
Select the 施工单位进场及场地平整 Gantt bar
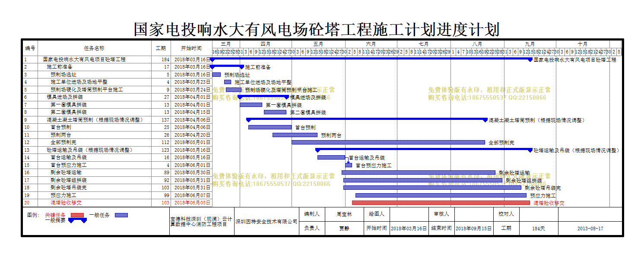tap(228, 82)
